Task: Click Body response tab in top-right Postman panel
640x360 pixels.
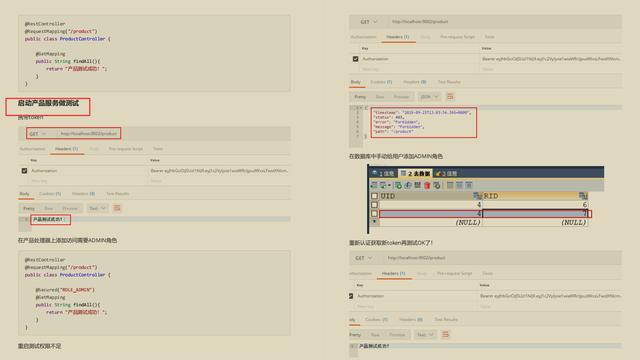Action: coord(356,82)
